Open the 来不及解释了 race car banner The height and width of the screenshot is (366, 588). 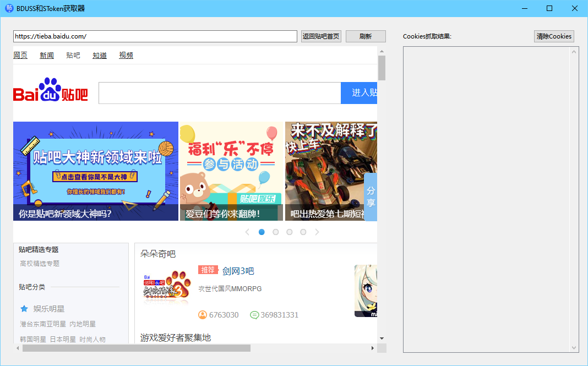pyautogui.click(x=331, y=171)
